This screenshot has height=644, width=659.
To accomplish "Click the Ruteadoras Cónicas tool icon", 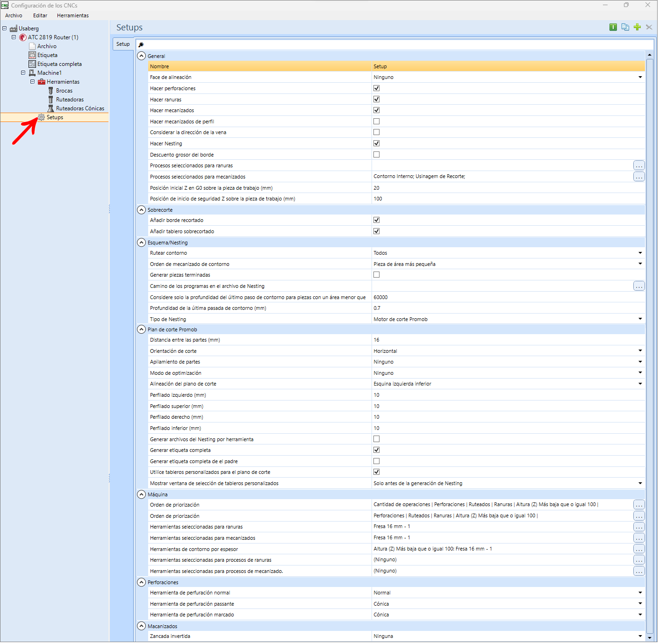I will click(51, 108).
